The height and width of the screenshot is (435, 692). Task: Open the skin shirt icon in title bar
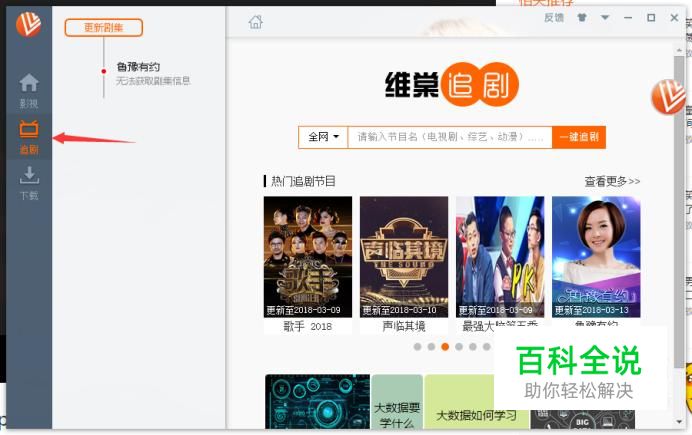click(x=582, y=18)
